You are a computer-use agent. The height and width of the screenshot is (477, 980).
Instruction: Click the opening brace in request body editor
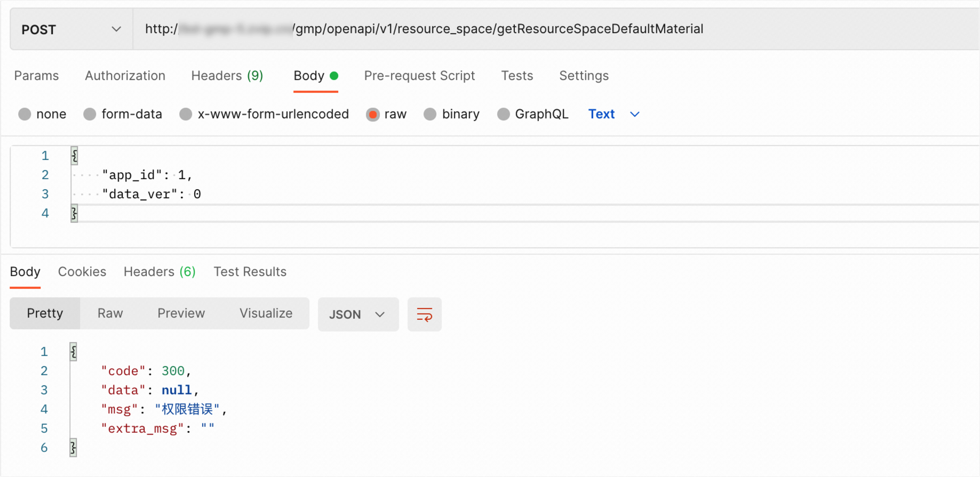click(x=74, y=156)
